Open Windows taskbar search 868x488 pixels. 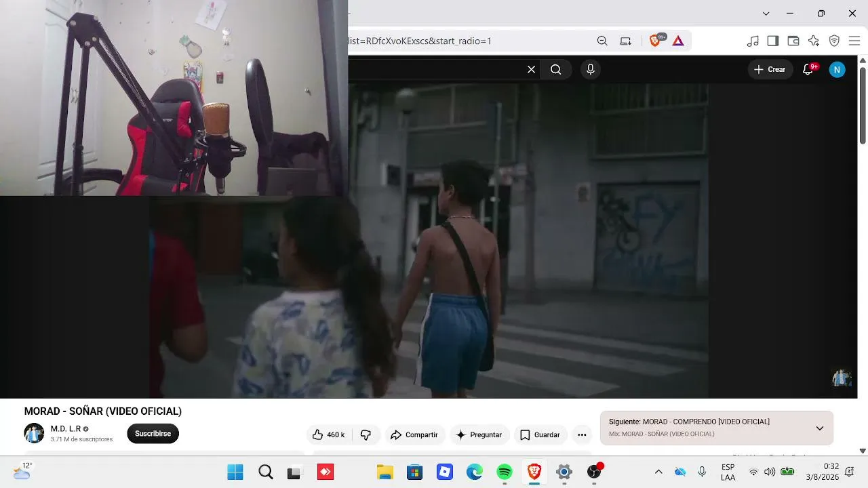tap(266, 472)
